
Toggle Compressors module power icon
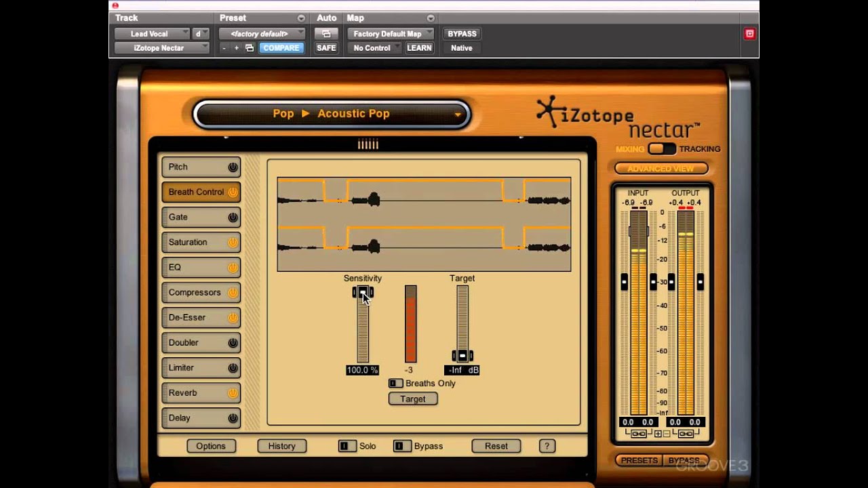coord(233,292)
